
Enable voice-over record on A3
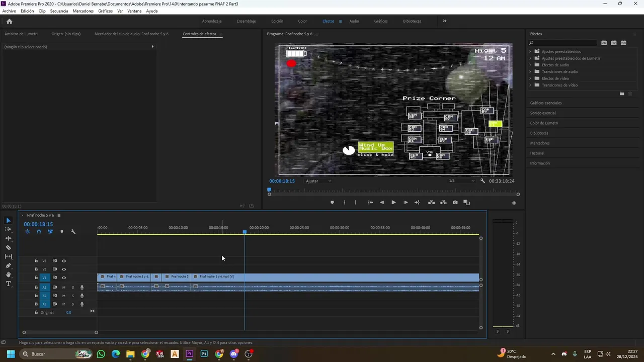click(82, 304)
